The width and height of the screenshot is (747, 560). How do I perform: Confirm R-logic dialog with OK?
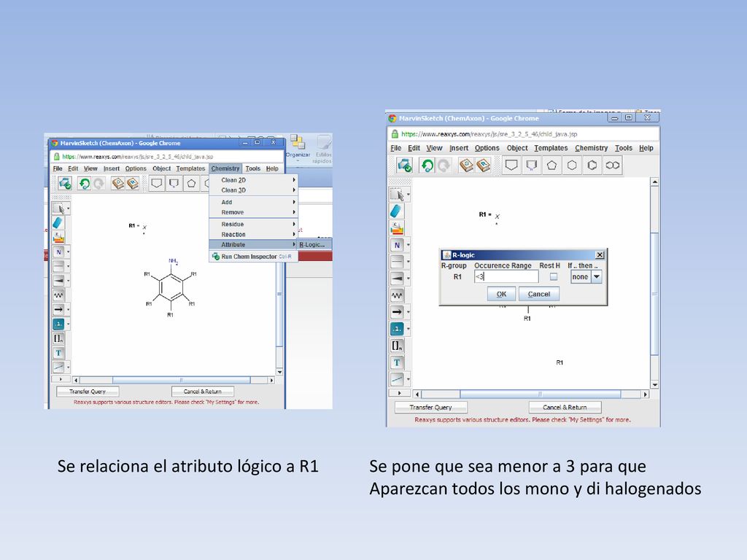click(x=501, y=294)
